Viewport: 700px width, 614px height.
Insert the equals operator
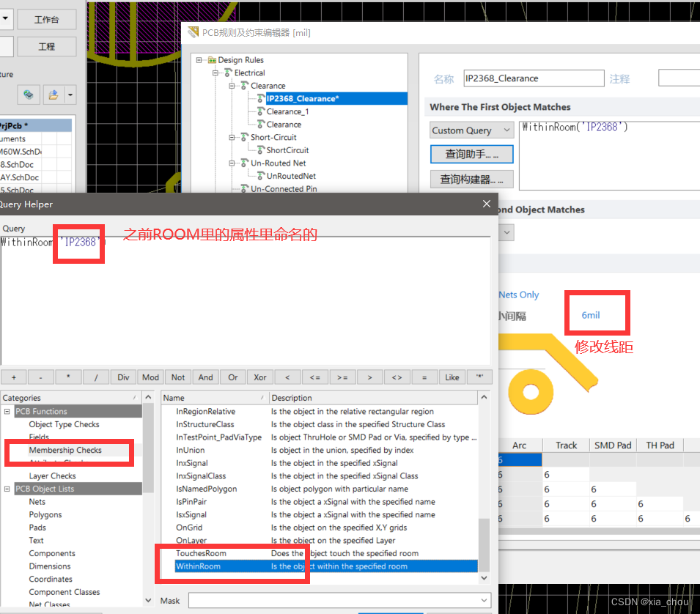click(x=424, y=377)
